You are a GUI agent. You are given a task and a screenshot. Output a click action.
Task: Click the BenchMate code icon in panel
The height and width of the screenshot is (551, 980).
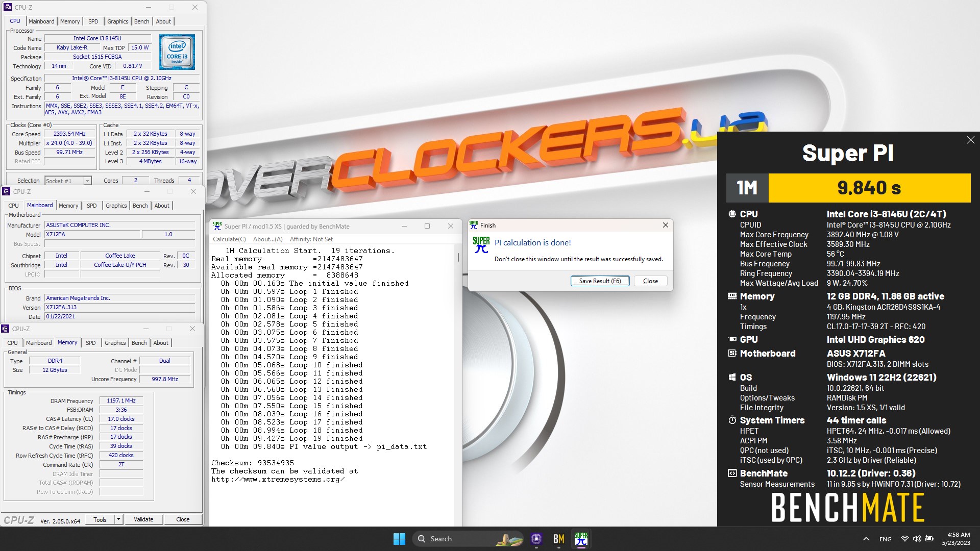tap(732, 473)
